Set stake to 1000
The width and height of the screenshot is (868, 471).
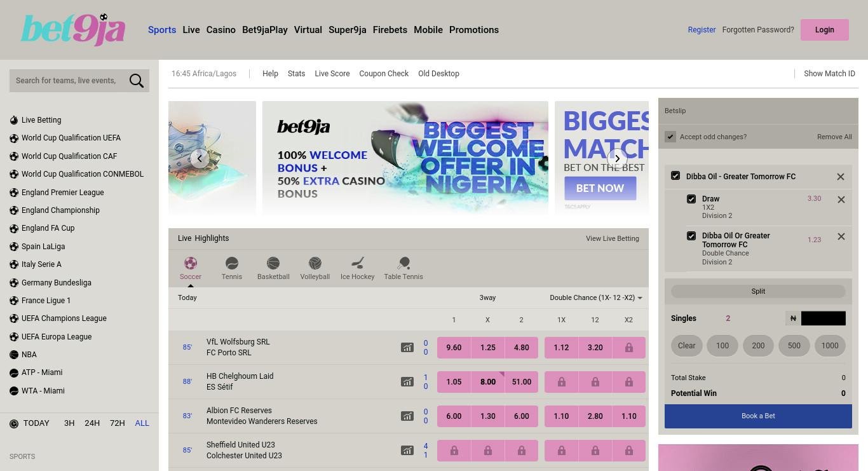click(830, 346)
